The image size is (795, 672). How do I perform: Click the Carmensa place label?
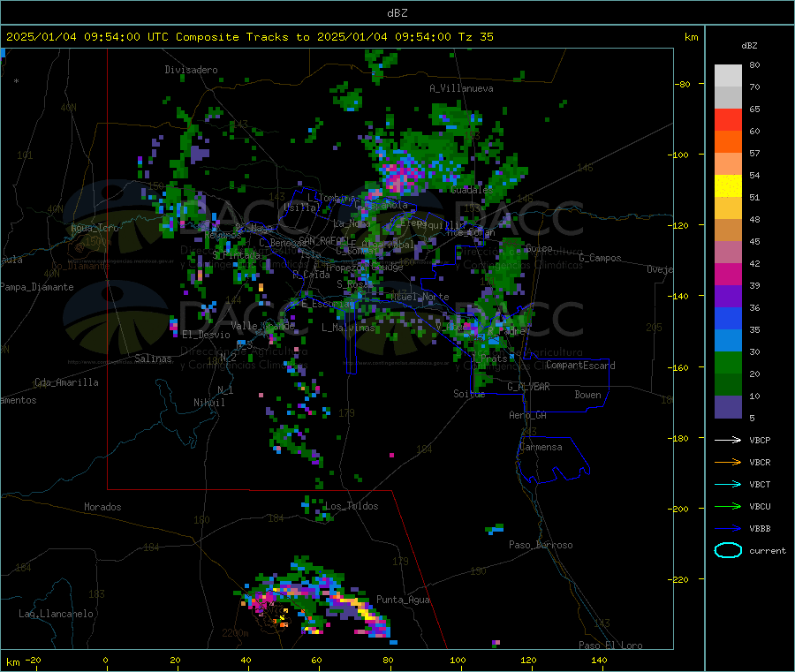[x=541, y=448]
